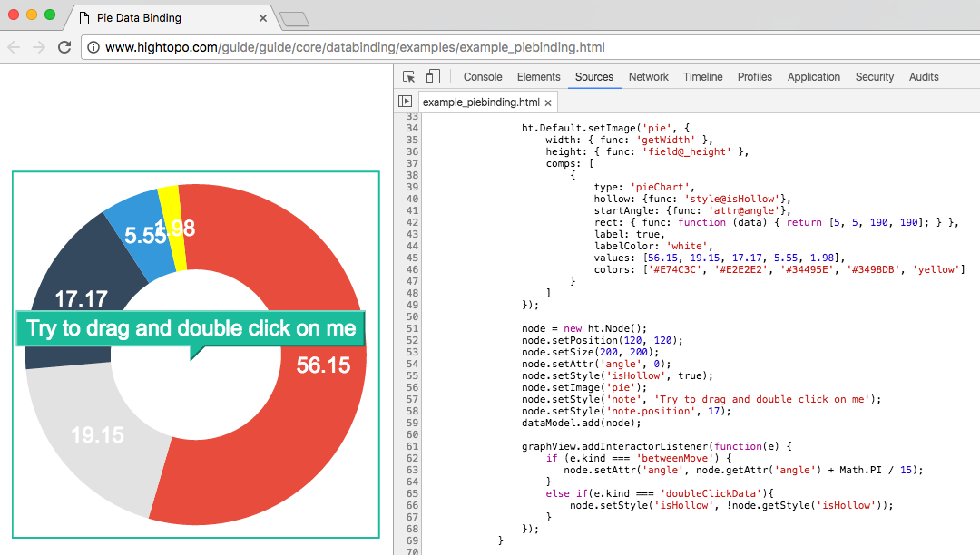The width and height of the screenshot is (980, 555).
Task: Reload the page with refresh icon
Action: 64,47
